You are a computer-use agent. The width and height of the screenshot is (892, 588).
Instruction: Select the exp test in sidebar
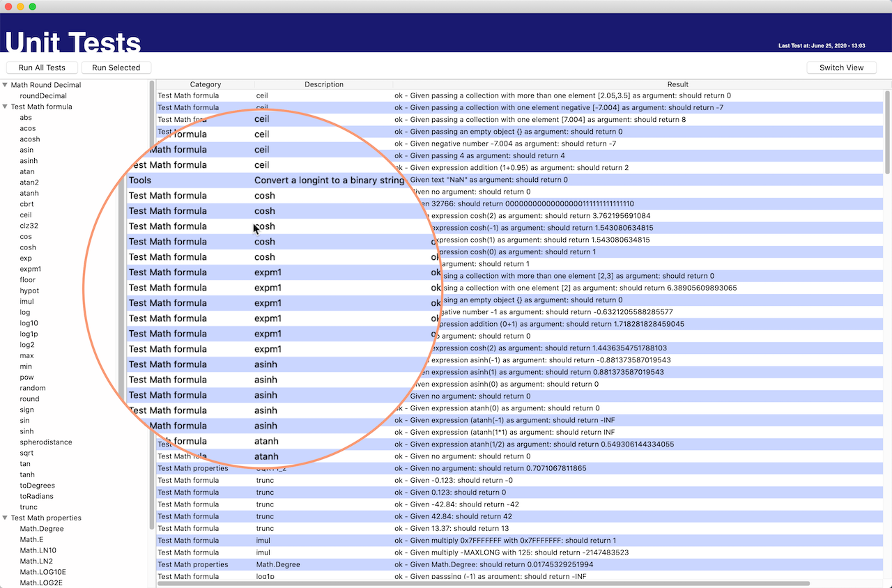point(26,258)
